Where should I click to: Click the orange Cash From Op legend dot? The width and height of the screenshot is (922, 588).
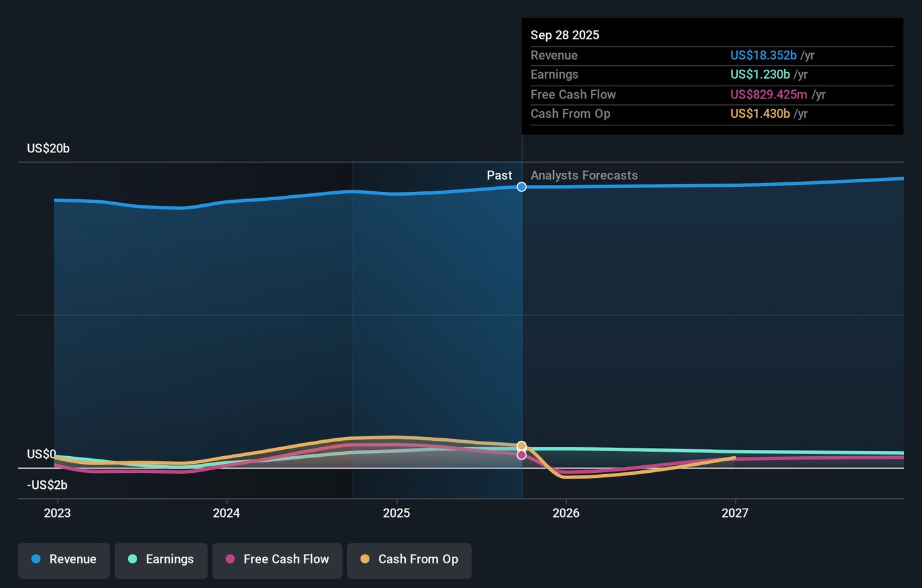tap(365, 559)
